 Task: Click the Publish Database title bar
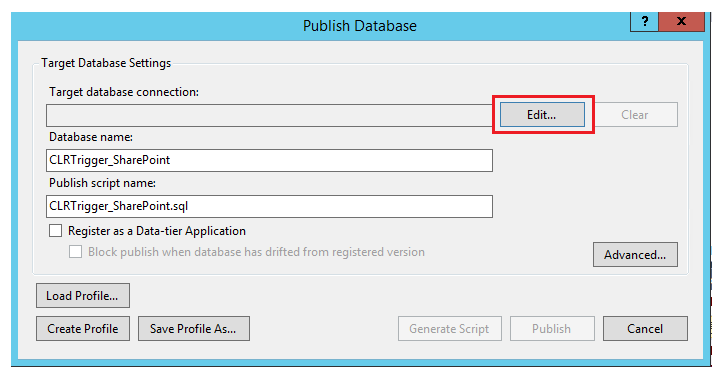pos(360,26)
